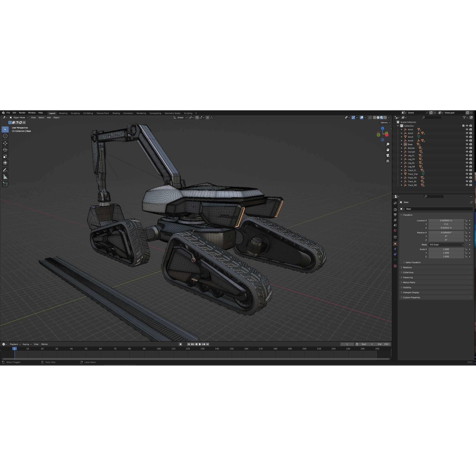Toggle the Collection checkbox in the outliner
The height and width of the screenshot is (476, 476).
click(x=463, y=126)
